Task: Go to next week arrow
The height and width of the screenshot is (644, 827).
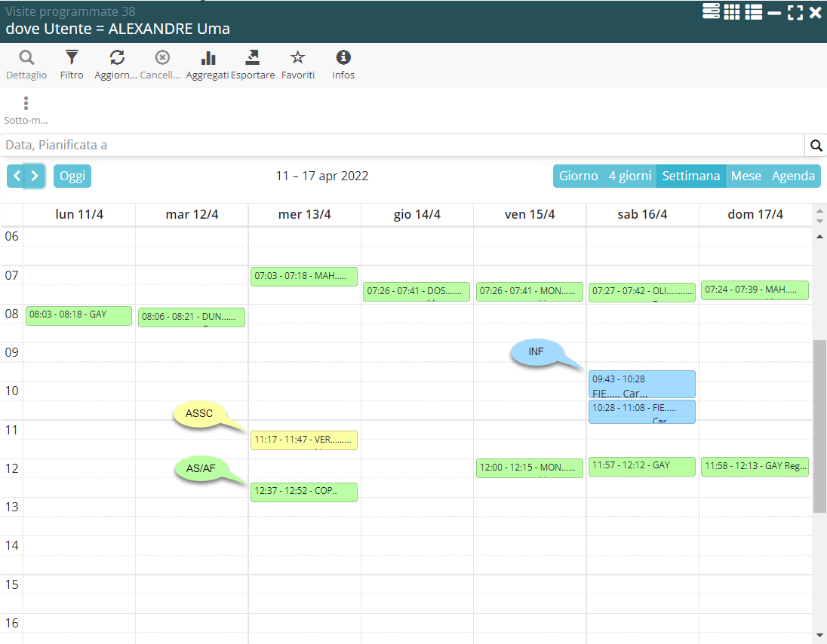Action: (x=35, y=176)
